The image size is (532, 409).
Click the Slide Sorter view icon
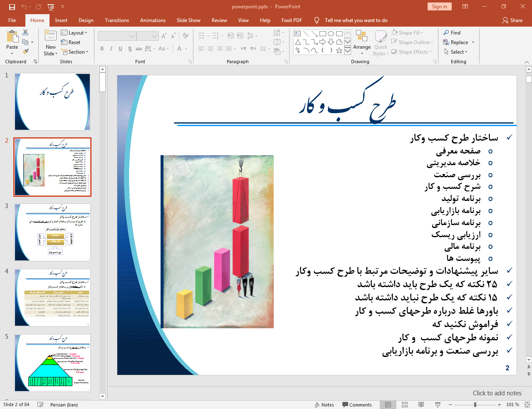(404, 404)
